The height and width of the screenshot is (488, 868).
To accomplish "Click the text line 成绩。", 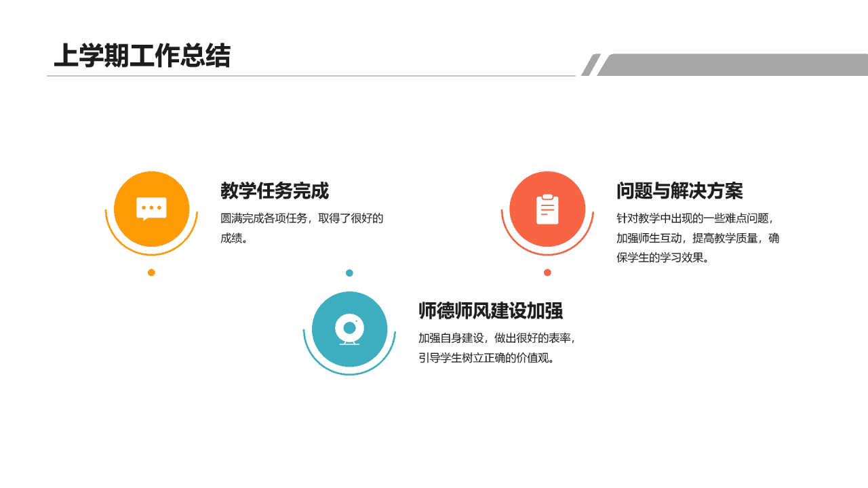I will 234,238.
